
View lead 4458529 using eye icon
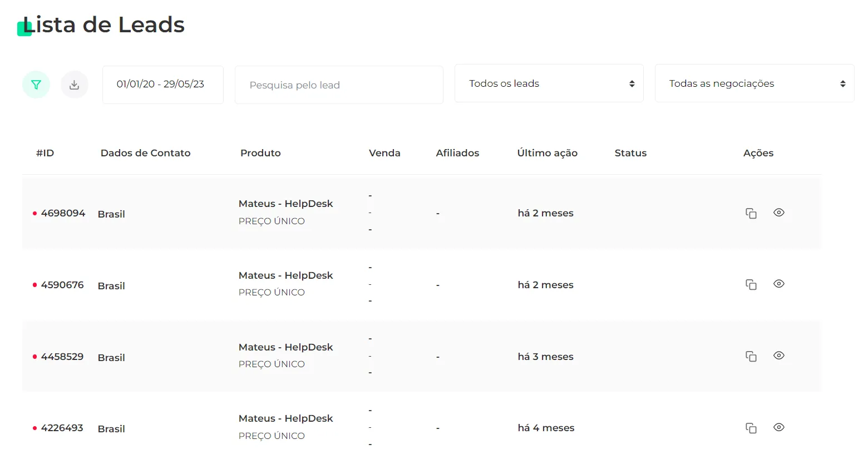click(x=779, y=356)
